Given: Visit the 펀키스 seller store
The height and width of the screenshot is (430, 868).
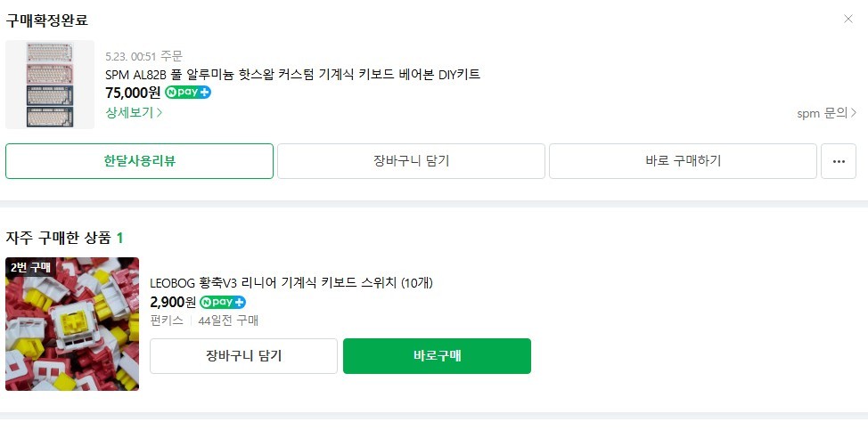Looking at the screenshot, I should tap(167, 320).
